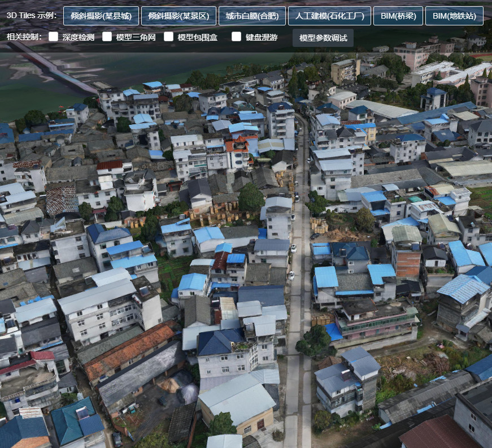Open 模型参数调试 panel
The width and height of the screenshot is (492, 448).
(323, 38)
